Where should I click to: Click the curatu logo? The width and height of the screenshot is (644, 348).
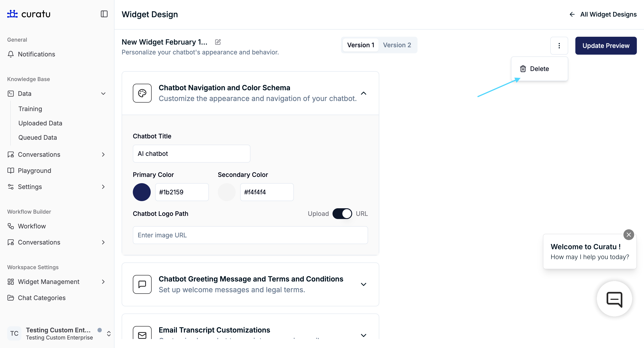click(x=29, y=14)
